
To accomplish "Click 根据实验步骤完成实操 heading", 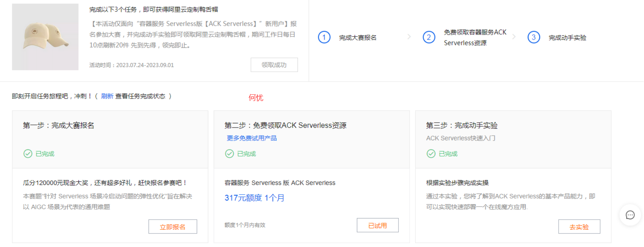I will (x=457, y=183).
